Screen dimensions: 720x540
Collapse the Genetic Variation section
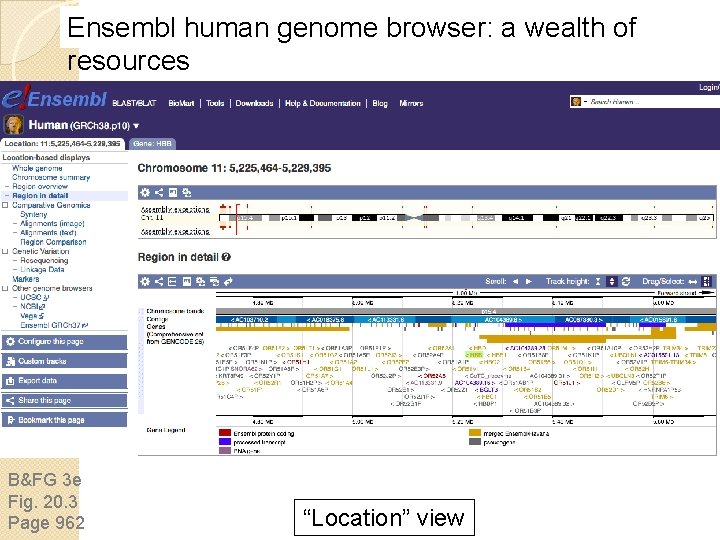pyautogui.click(x=5, y=251)
